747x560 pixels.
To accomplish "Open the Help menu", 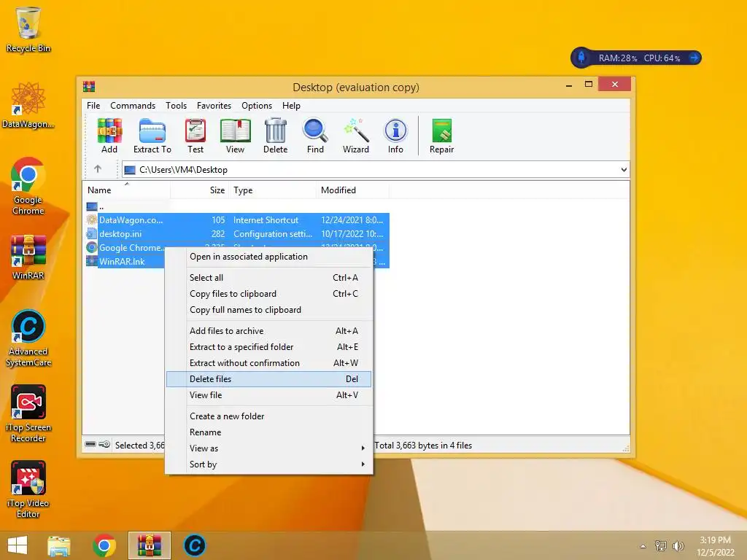I will (x=291, y=106).
